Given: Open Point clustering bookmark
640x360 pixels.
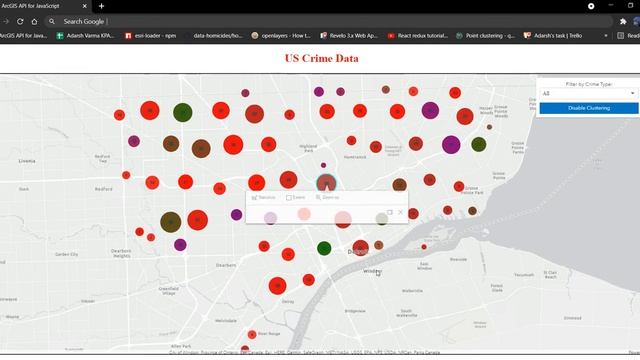Looking at the screenshot, I should click(x=485, y=36).
